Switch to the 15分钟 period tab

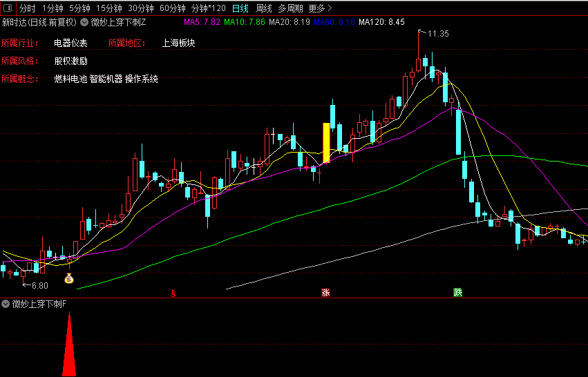coord(108,8)
